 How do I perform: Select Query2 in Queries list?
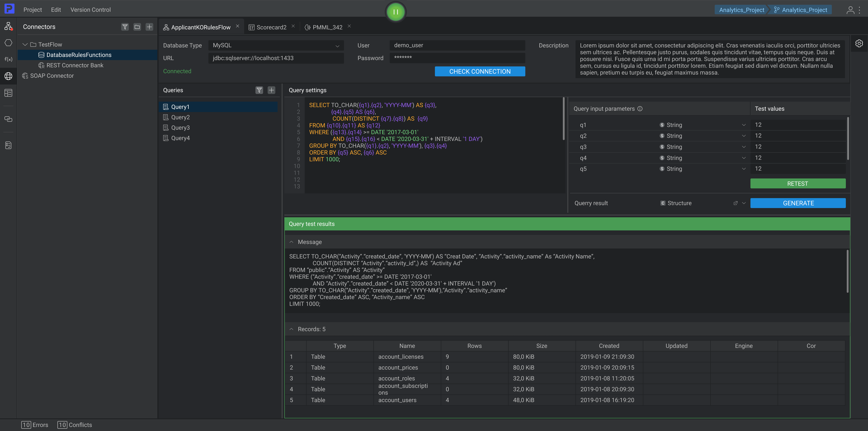tap(218, 117)
